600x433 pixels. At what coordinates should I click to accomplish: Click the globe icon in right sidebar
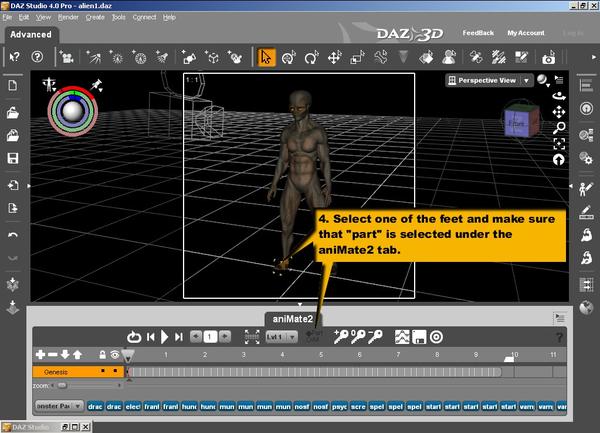point(586,308)
